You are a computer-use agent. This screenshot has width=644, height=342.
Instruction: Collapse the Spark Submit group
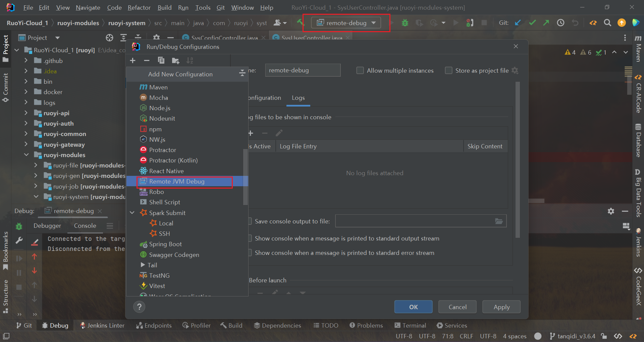point(132,213)
